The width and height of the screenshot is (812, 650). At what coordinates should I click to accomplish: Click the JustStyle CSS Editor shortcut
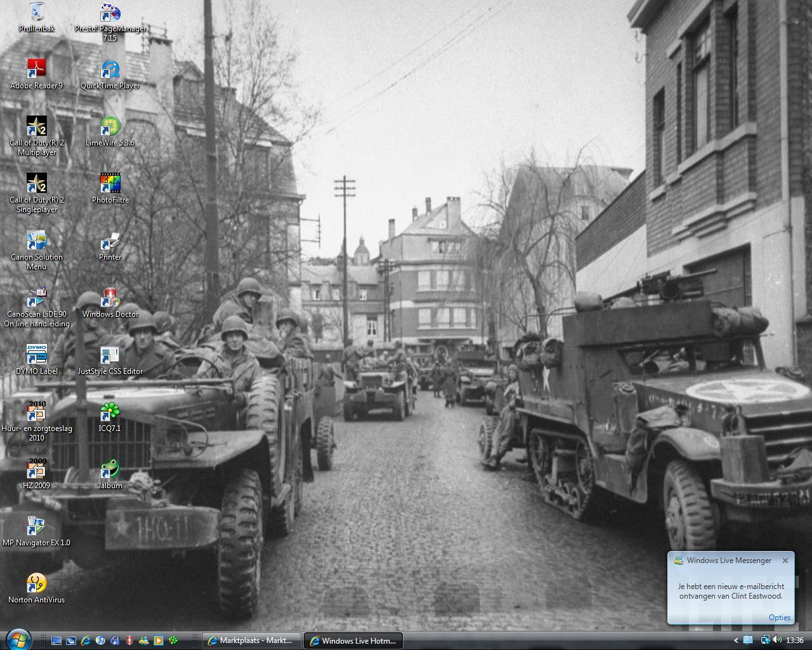click(x=110, y=355)
